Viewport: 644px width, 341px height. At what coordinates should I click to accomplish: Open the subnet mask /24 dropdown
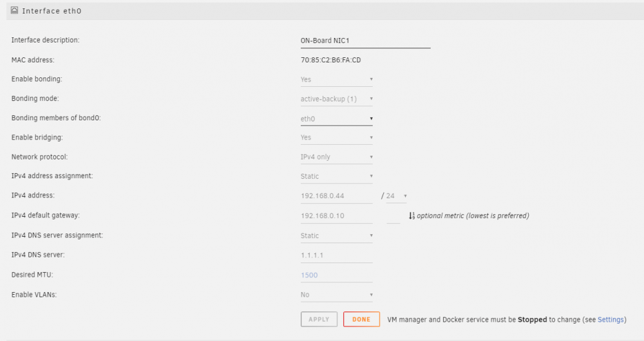tap(396, 196)
